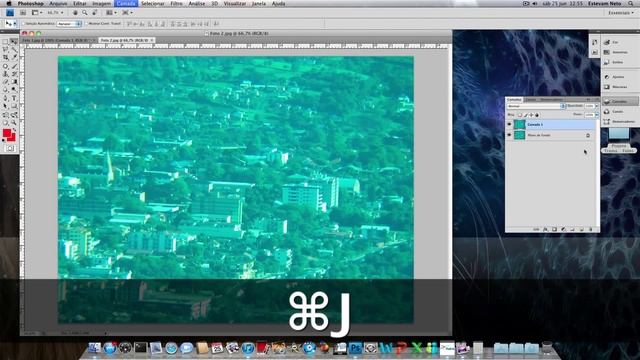The height and width of the screenshot is (360, 640).
Task: Open the collapsed Máscaras panel
Action: [x=620, y=87]
